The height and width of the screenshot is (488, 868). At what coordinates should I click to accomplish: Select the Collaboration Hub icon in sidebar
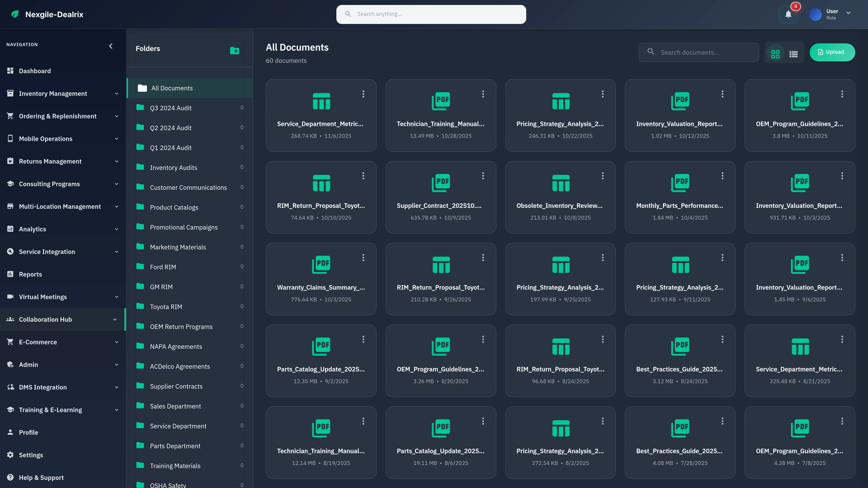point(10,319)
